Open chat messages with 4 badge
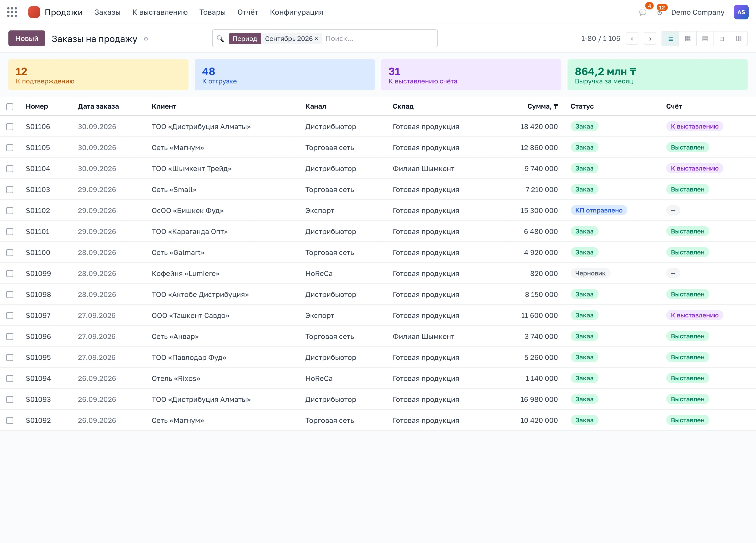The height and width of the screenshot is (543, 756). 643,12
